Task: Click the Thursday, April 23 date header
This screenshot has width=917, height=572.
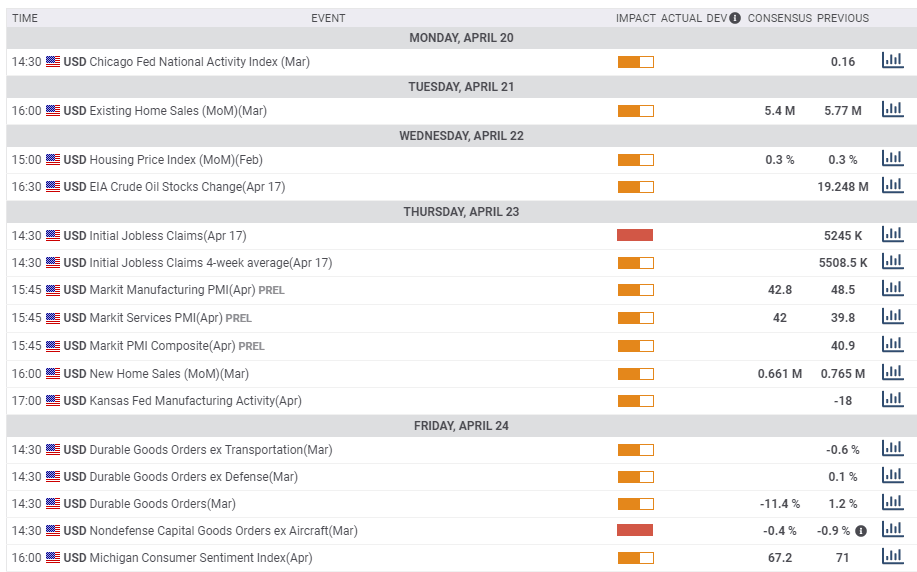Action: click(x=461, y=212)
